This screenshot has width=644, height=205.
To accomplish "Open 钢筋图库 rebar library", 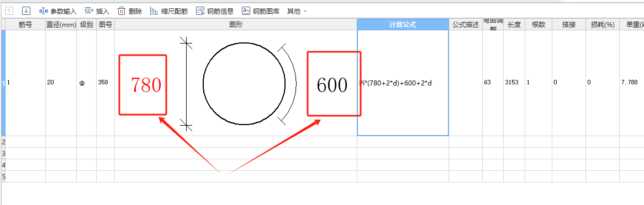I will coord(261,11).
